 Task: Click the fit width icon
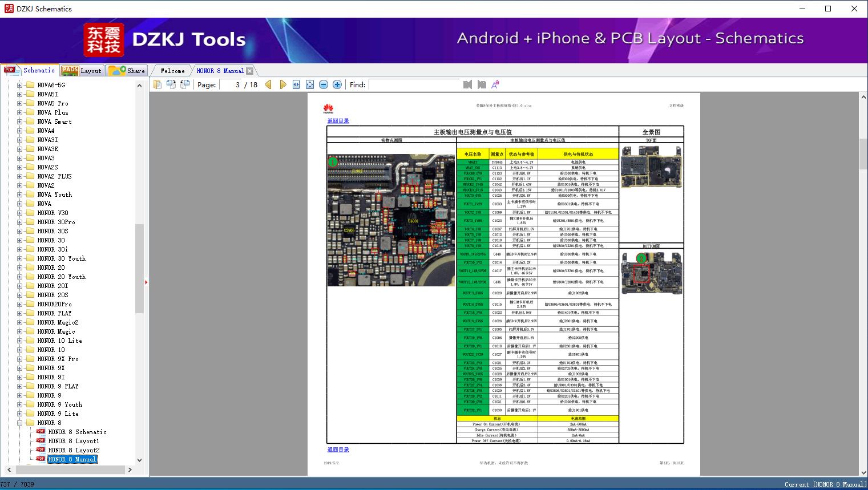pyautogui.click(x=296, y=84)
